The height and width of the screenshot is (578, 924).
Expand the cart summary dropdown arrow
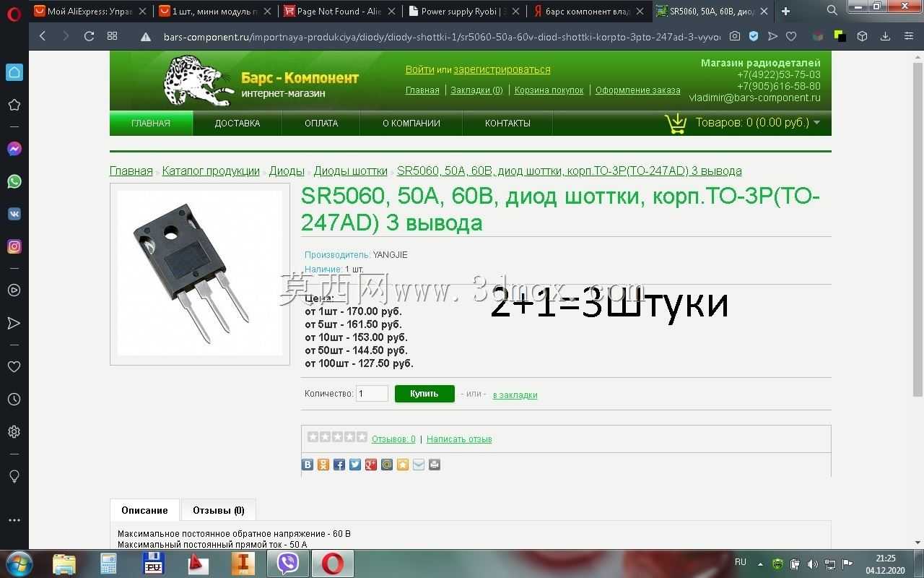click(816, 123)
